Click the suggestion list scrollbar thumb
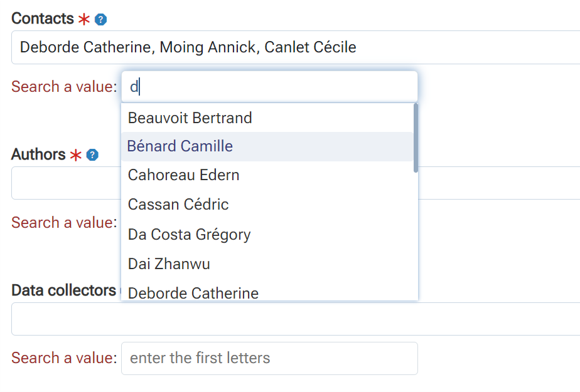The image size is (580, 392). tap(416, 138)
